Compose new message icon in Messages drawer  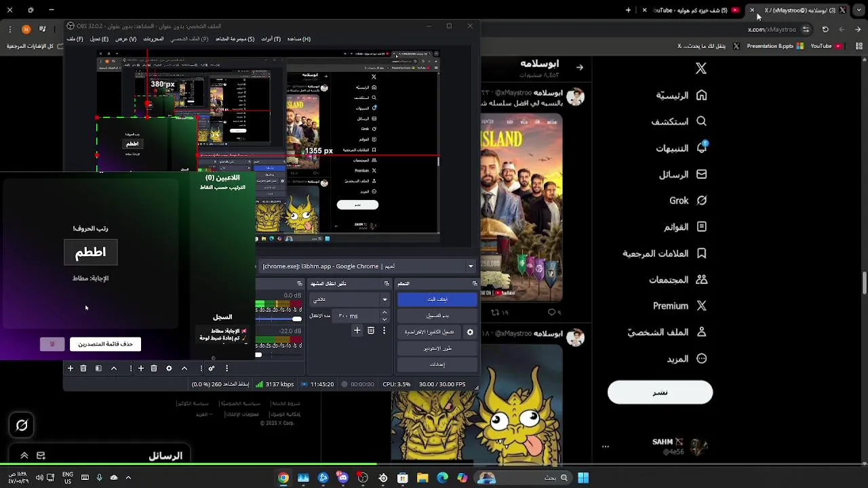pyautogui.click(x=41, y=455)
